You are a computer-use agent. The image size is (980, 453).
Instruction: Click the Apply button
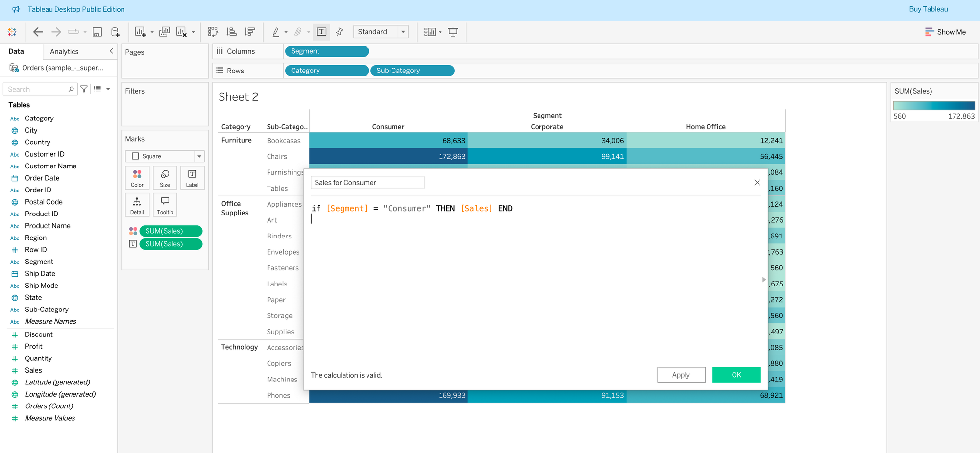pos(681,375)
